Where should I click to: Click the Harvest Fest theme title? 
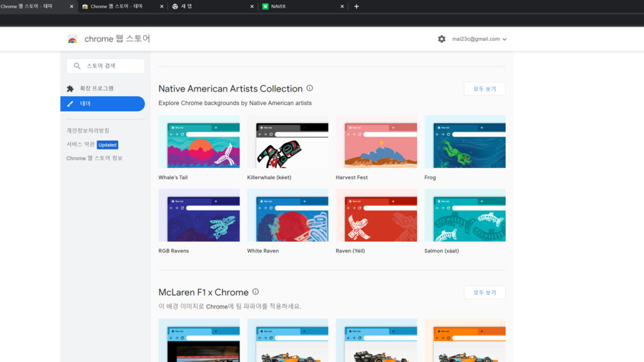pyautogui.click(x=352, y=177)
